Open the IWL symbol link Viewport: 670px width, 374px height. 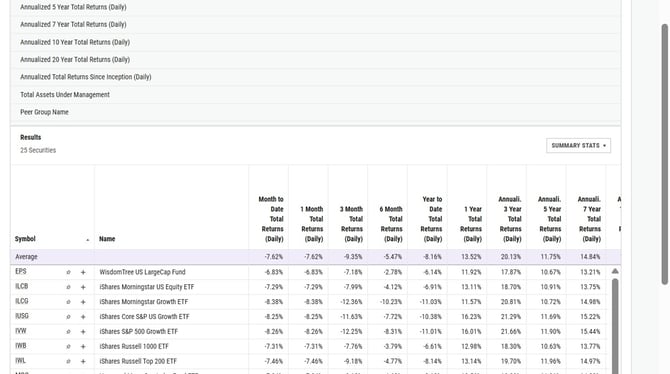pos(21,361)
